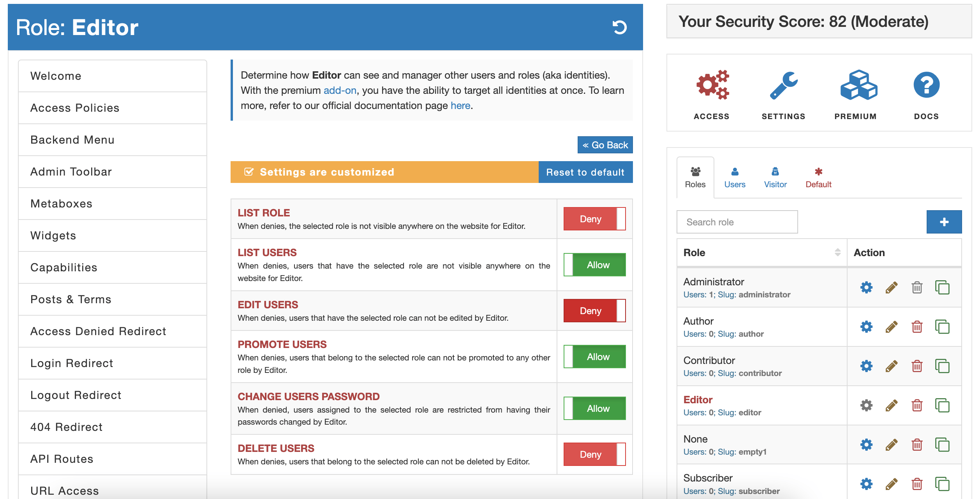Viewport: 980px width, 499px height.
Task: Sort the Role column
Action: pyautogui.click(x=837, y=252)
